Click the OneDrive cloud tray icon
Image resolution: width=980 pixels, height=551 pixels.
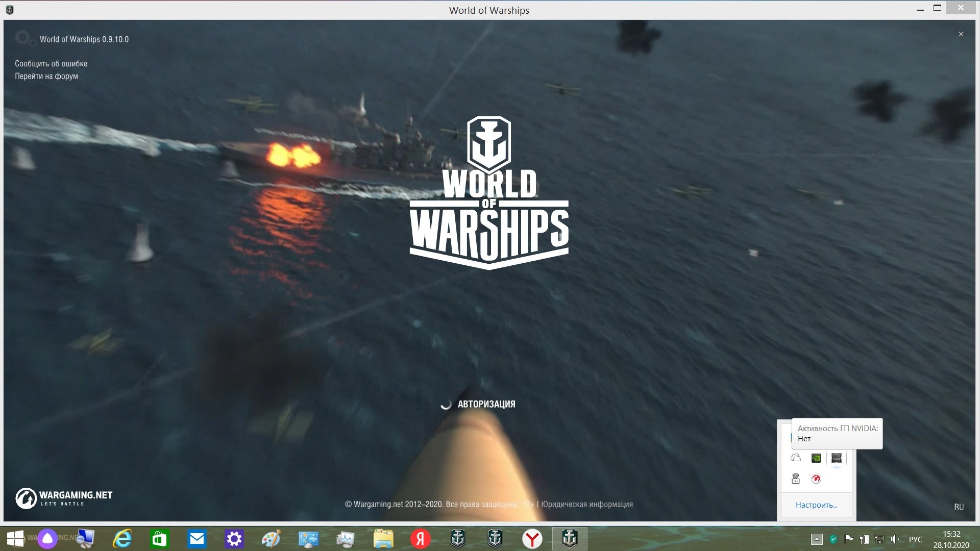click(x=796, y=458)
